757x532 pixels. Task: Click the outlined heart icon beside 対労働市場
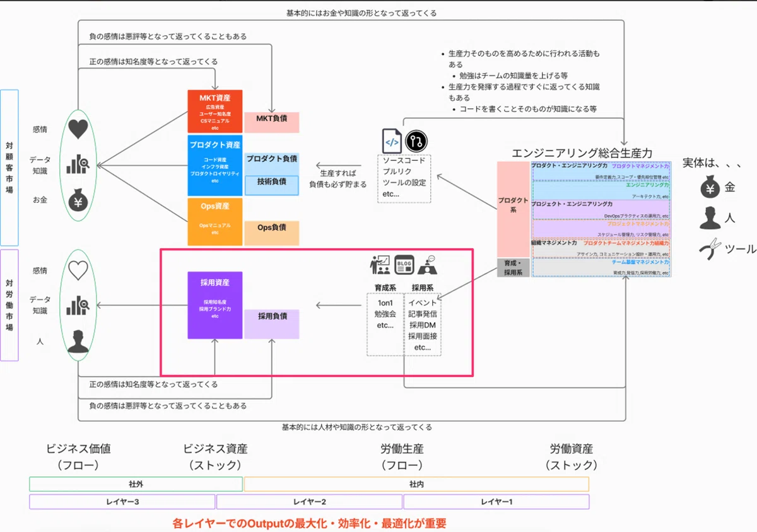78,270
